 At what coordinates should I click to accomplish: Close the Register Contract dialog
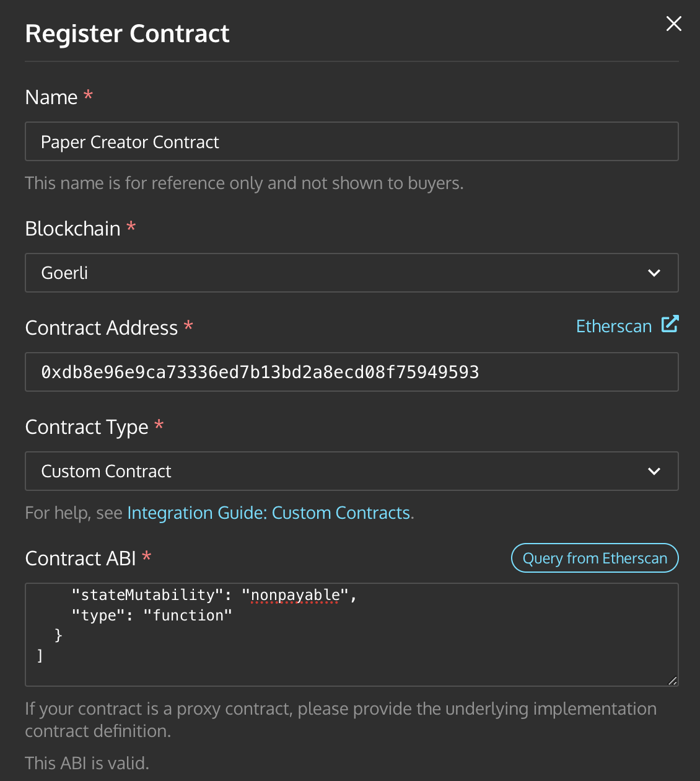tap(673, 24)
